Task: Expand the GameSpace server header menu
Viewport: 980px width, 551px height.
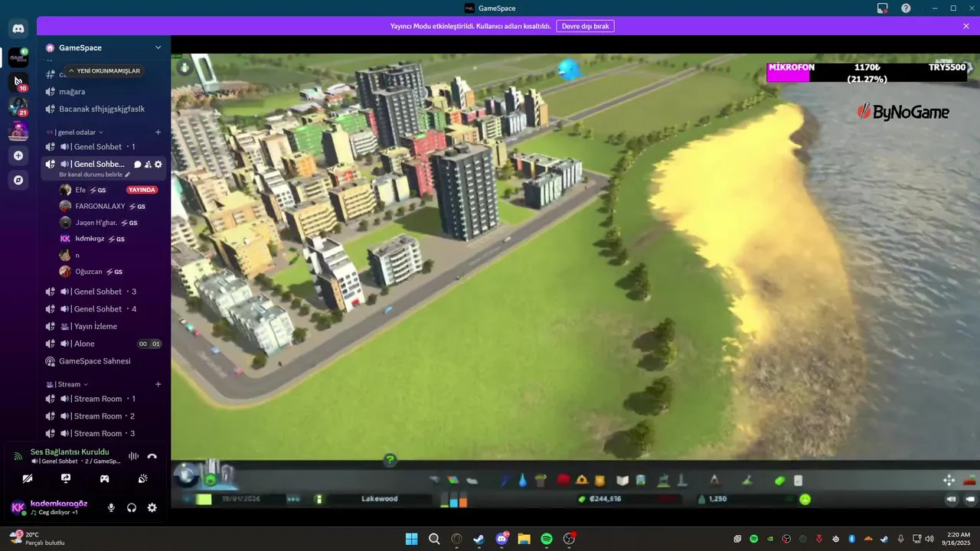Action: pos(103,47)
